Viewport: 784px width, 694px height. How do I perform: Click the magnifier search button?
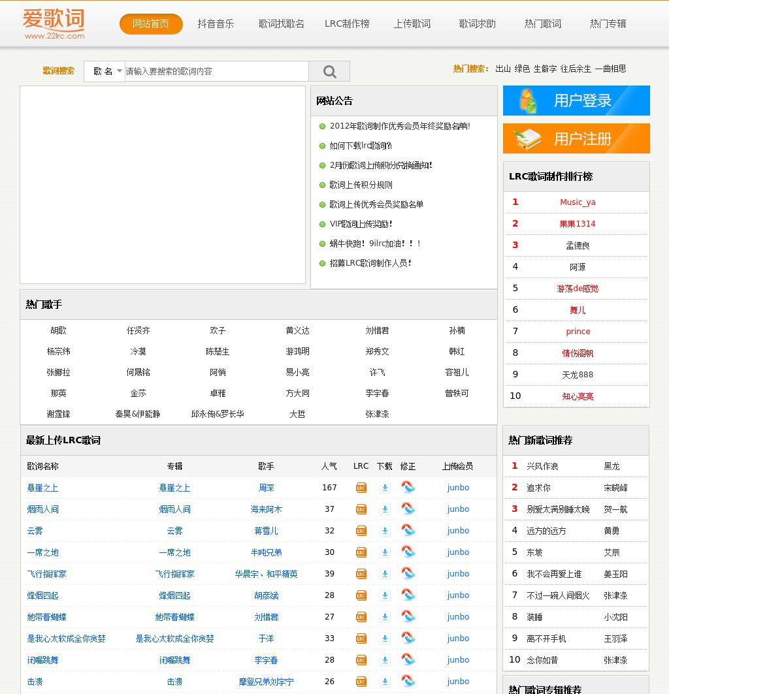pyautogui.click(x=329, y=71)
